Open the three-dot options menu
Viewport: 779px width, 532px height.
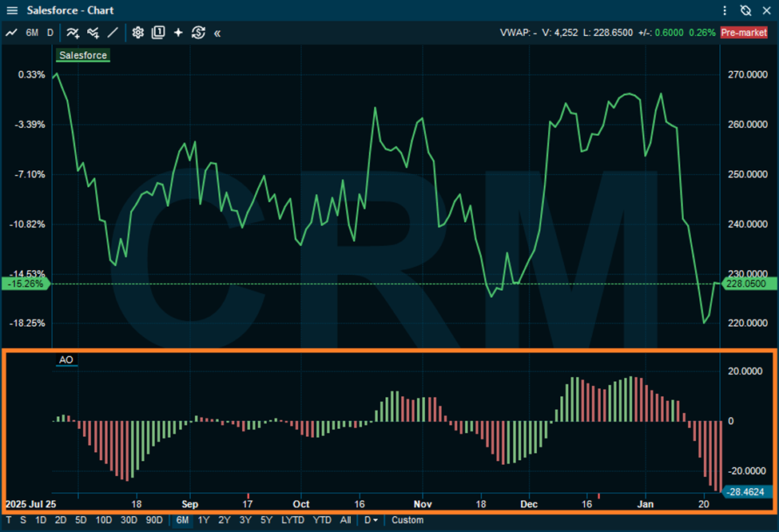[x=725, y=10]
